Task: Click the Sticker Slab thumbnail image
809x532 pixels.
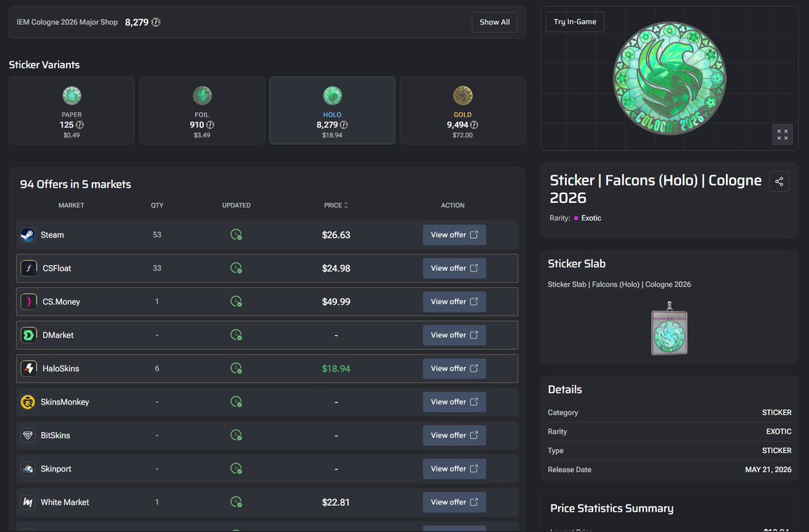Action: (x=669, y=328)
